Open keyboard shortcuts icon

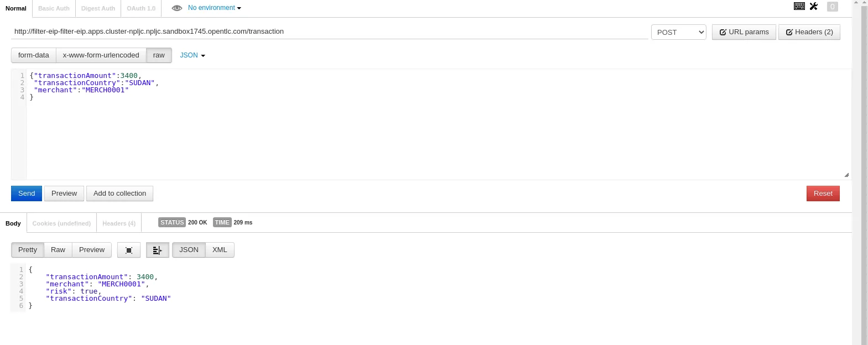[799, 7]
